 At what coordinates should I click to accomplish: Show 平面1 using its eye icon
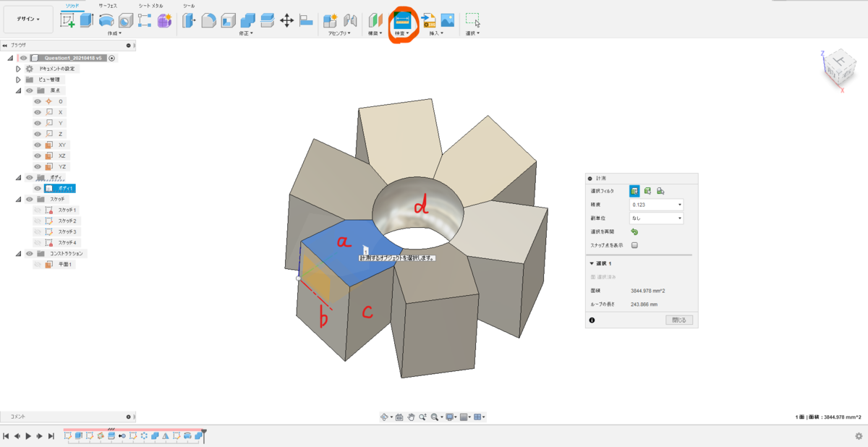[x=38, y=265]
